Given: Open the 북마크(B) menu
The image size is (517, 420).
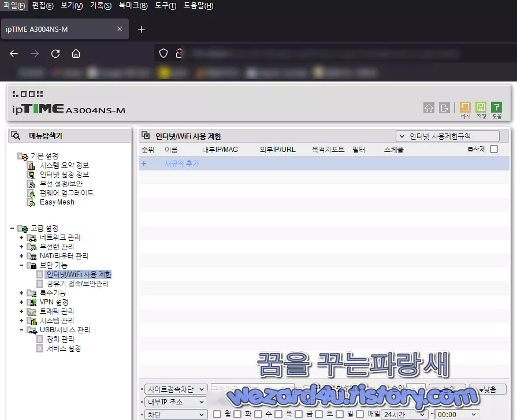Looking at the screenshot, I should coord(133,6).
